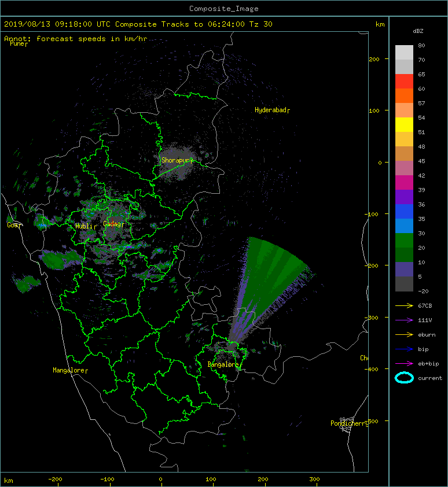Viewport: 448px width, 487px height.
Task: Click the '57' value on dBZ scale
Action: [421, 103]
